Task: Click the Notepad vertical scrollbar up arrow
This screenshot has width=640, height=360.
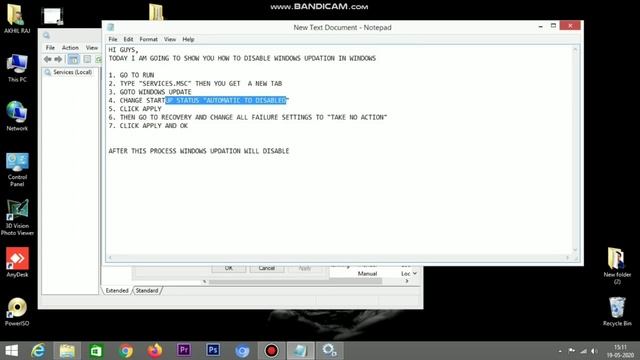Action: tap(575, 50)
